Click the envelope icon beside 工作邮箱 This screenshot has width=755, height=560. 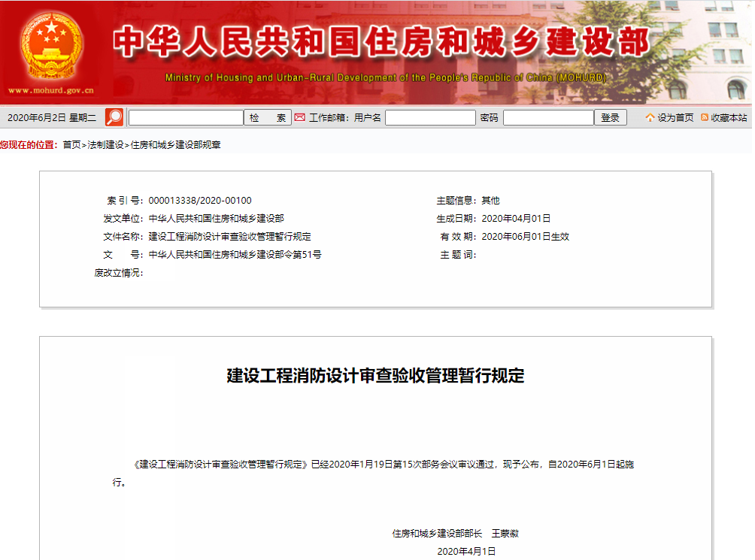click(x=299, y=117)
